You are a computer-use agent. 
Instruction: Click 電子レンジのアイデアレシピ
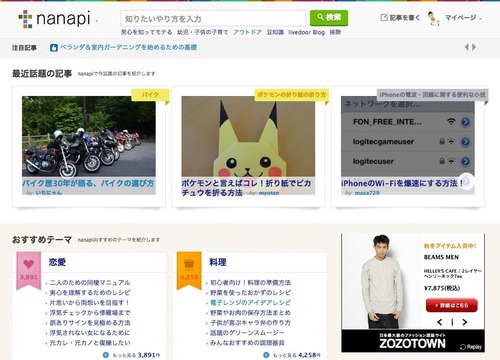250,303
